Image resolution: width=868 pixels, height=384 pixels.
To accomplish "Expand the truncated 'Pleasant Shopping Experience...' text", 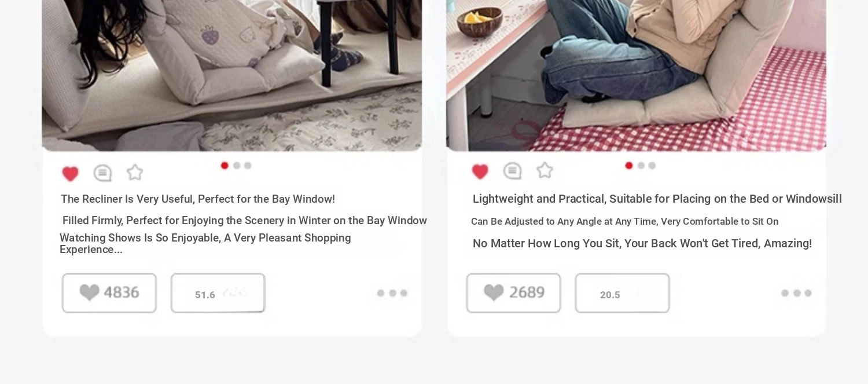I will [205, 244].
